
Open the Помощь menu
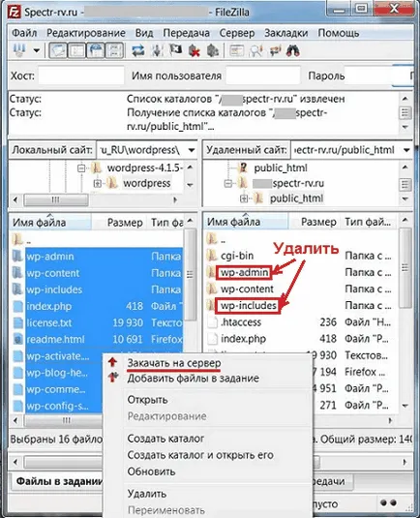339,33
